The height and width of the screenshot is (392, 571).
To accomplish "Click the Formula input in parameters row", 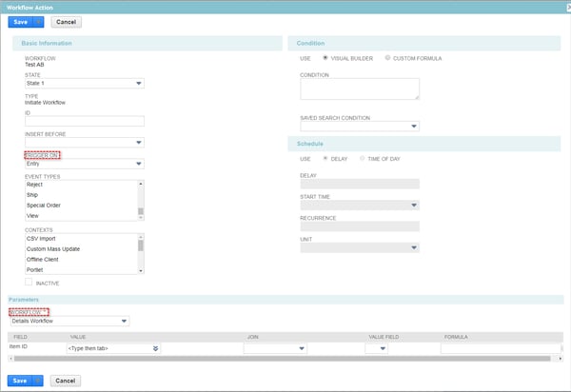I will 501,348.
